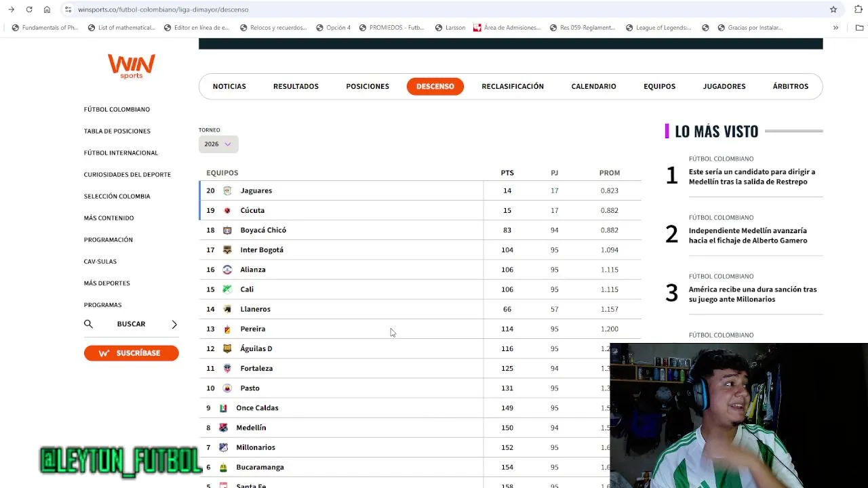Open the Reclasificación tab
The height and width of the screenshot is (488, 868).
[x=513, y=86]
